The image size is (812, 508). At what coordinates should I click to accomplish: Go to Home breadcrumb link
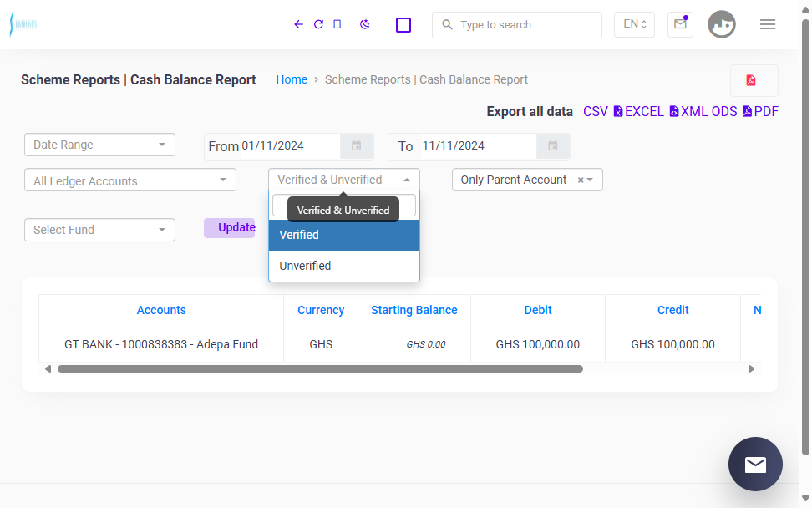[x=292, y=79]
